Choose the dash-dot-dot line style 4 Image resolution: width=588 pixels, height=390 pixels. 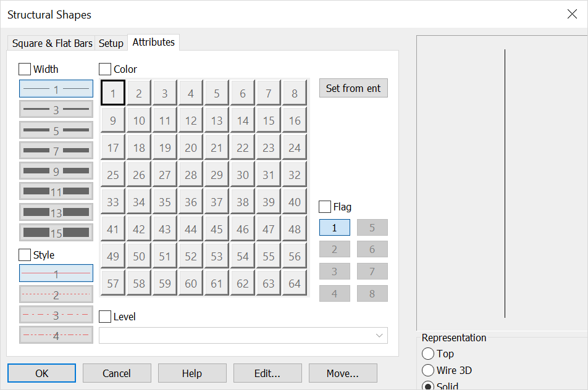[56, 335]
